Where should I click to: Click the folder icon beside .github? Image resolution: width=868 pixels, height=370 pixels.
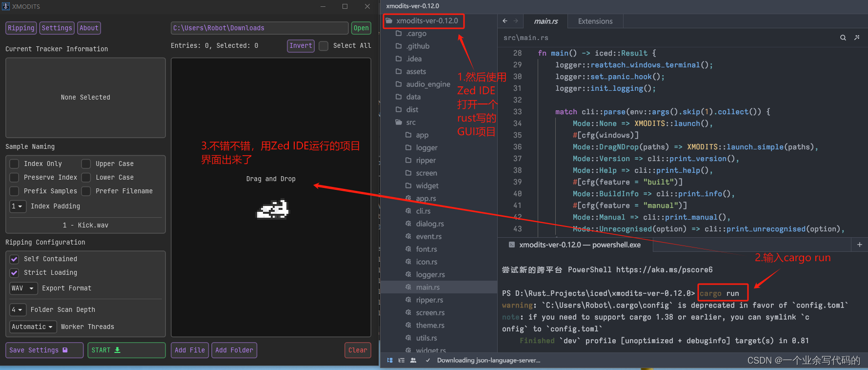point(399,46)
